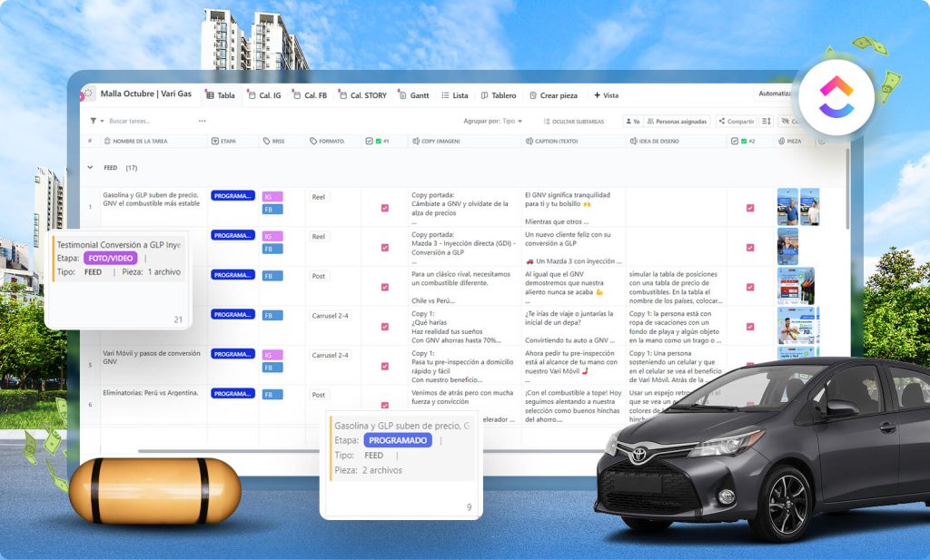
Task: Toggle #2 checkbox in the Mazda 3 row
Action: tap(750, 248)
